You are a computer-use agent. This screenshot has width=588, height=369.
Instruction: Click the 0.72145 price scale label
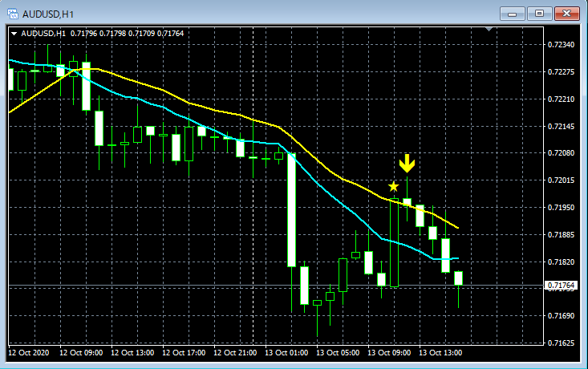pyautogui.click(x=561, y=127)
